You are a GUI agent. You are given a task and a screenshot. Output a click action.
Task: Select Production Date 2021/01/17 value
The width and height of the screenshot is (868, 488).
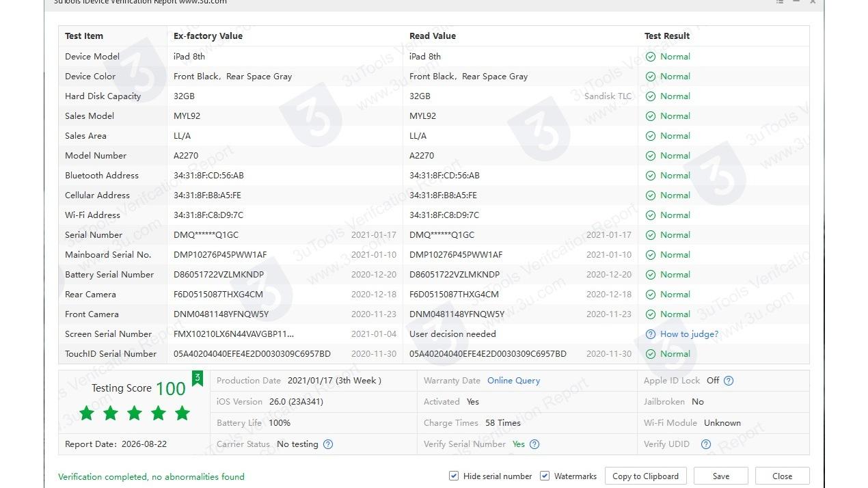(x=334, y=381)
